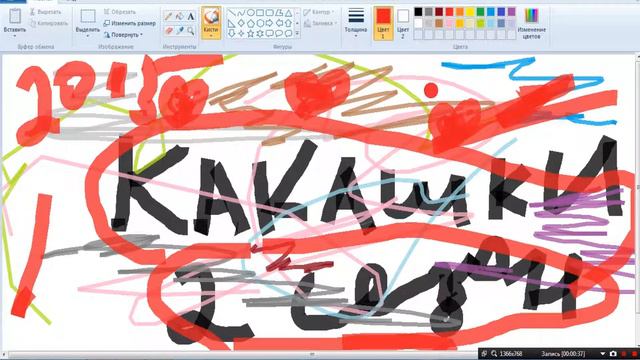Choose the Line shape
Viewport: 640px width, 360px height.
(232, 13)
